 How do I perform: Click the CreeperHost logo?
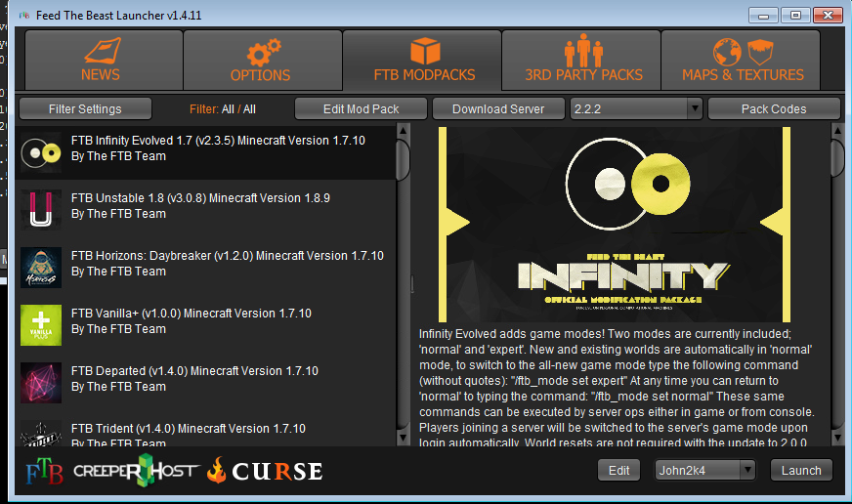[x=137, y=470]
